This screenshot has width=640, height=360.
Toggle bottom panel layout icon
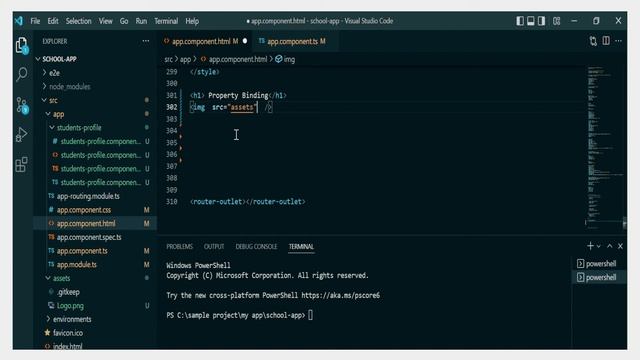pyautogui.click(x=531, y=21)
